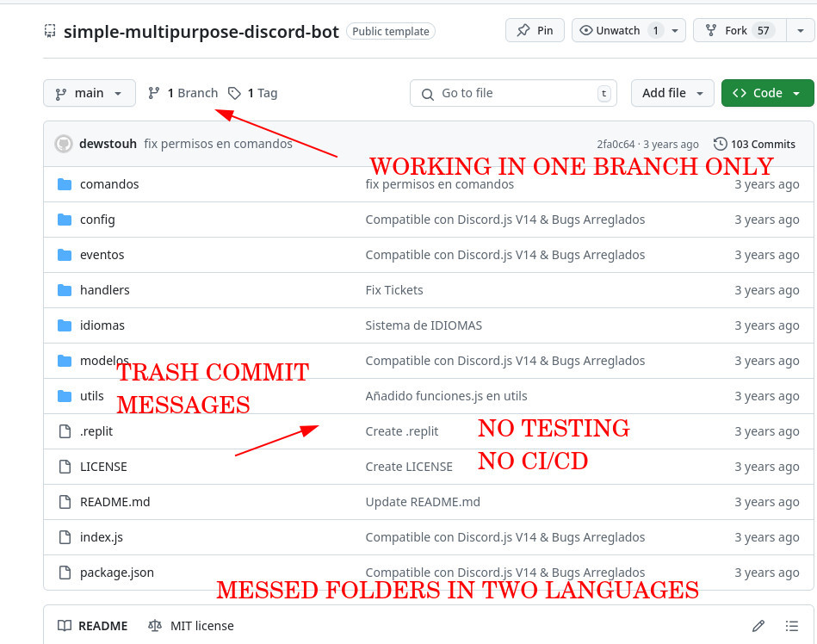
Task: View the 1 Tag link
Action: [253, 93]
